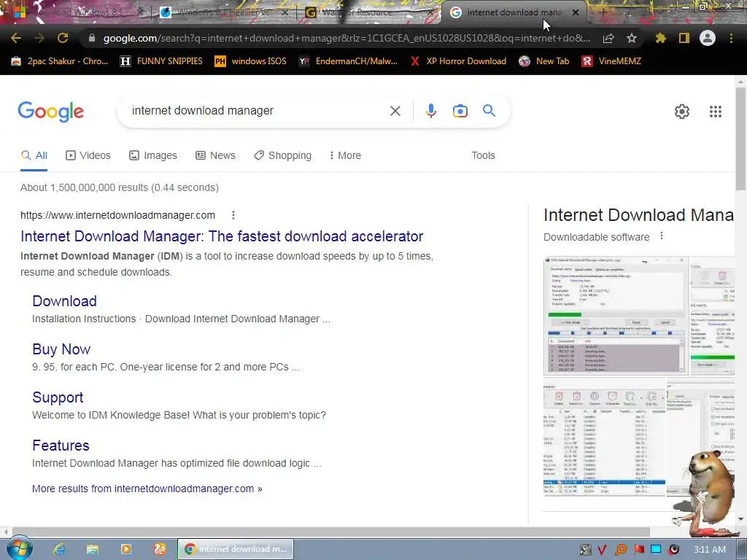Viewport: 747px width, 560px height.
Task: Open the IDM main window list thumbnail
Action: point(605,437)
